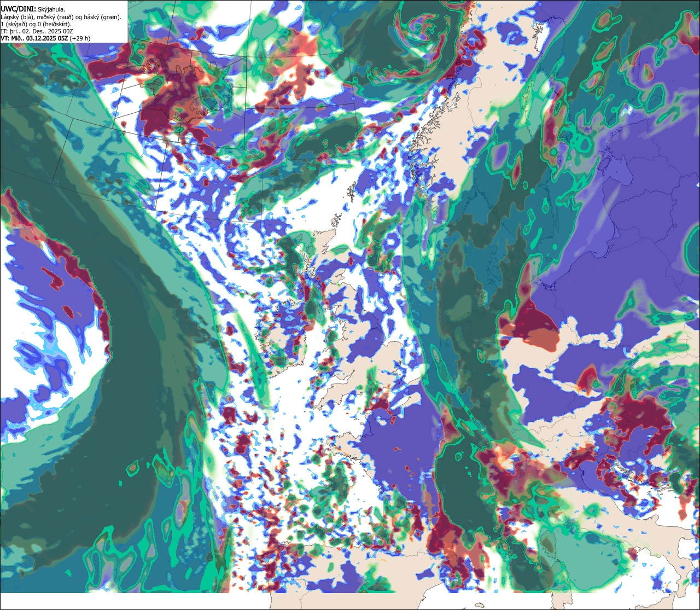Click the line "1 (skýjað) og 0 (heiðskírt)."
Screen dimensions: 700x610
tap(36, 24)
